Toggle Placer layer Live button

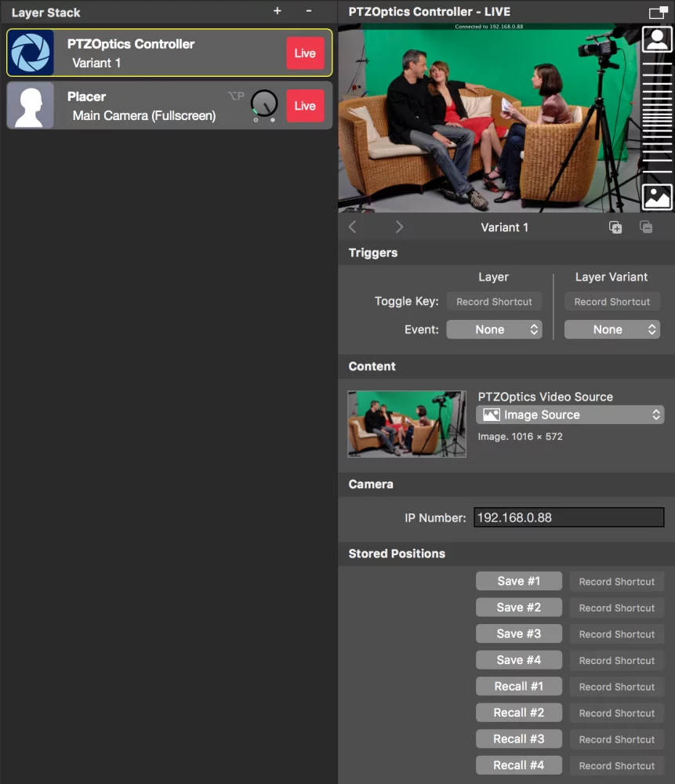(305, 106)
